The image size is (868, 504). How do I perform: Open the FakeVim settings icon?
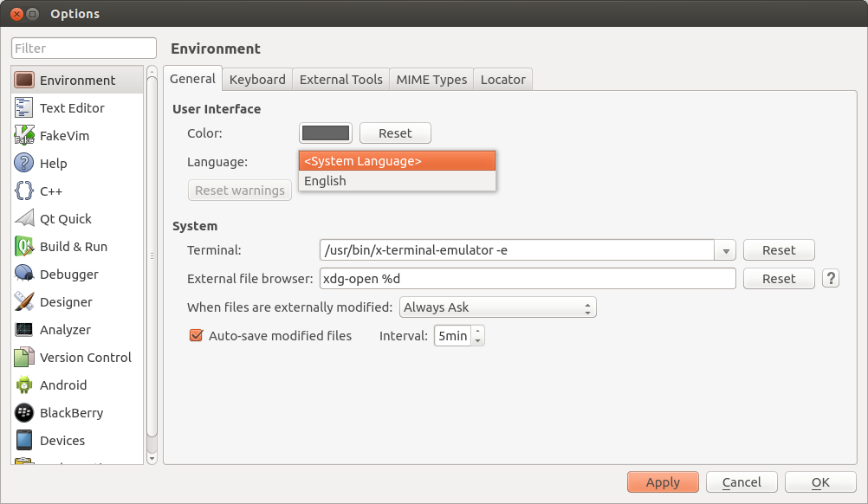24,136
